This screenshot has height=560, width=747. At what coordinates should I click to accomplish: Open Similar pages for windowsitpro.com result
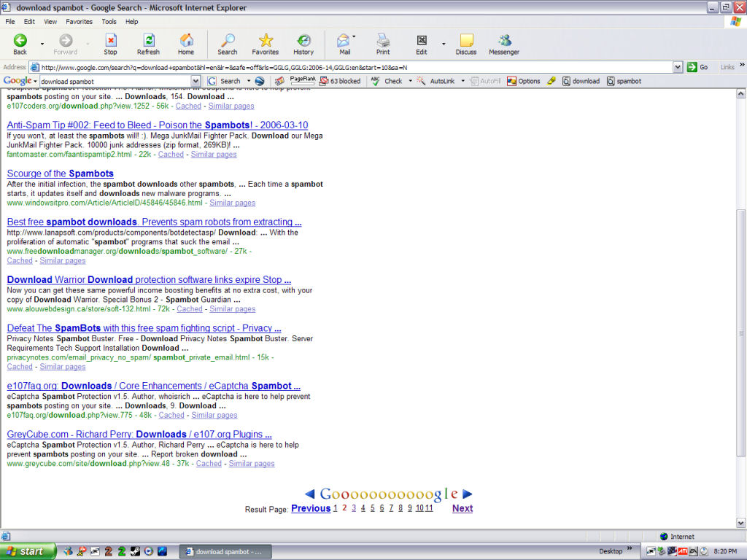(x=233, y=203)
